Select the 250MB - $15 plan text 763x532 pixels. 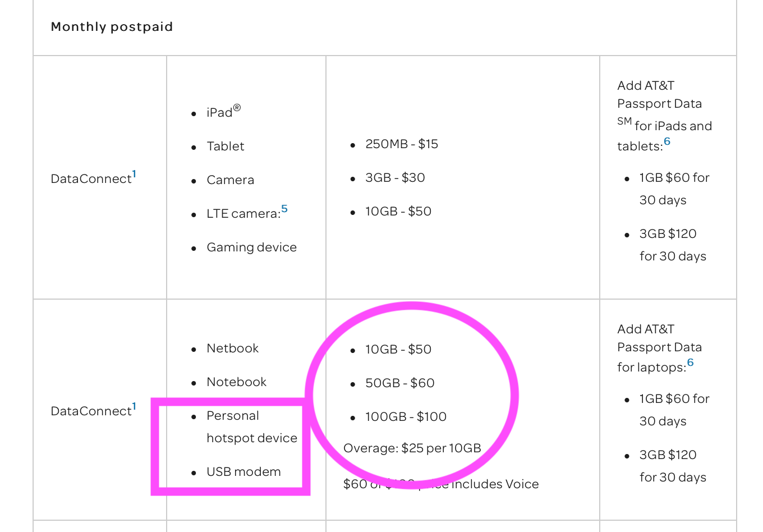401,144
